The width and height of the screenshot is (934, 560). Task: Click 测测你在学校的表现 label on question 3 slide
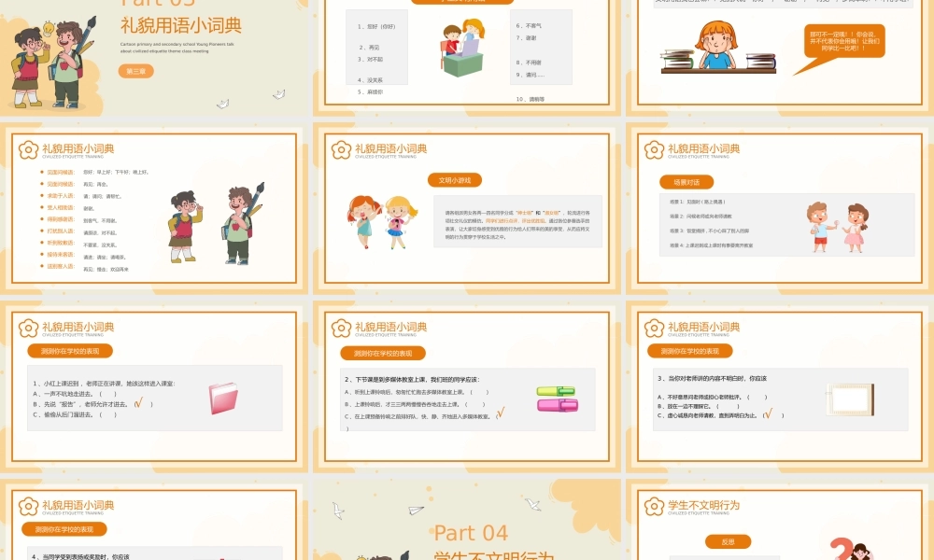pos(690,351)
